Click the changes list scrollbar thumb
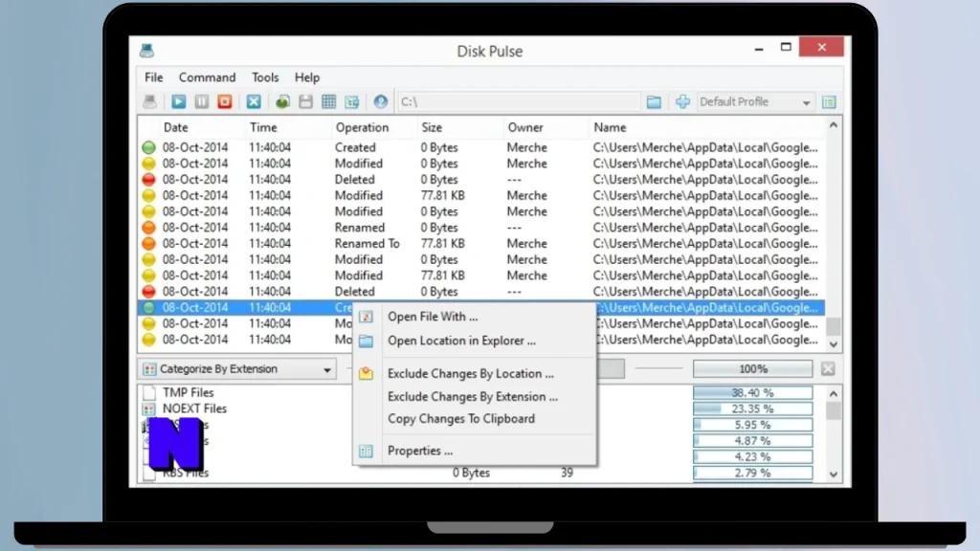Viewport: 980px width, 551px height. tap(834, 326)
